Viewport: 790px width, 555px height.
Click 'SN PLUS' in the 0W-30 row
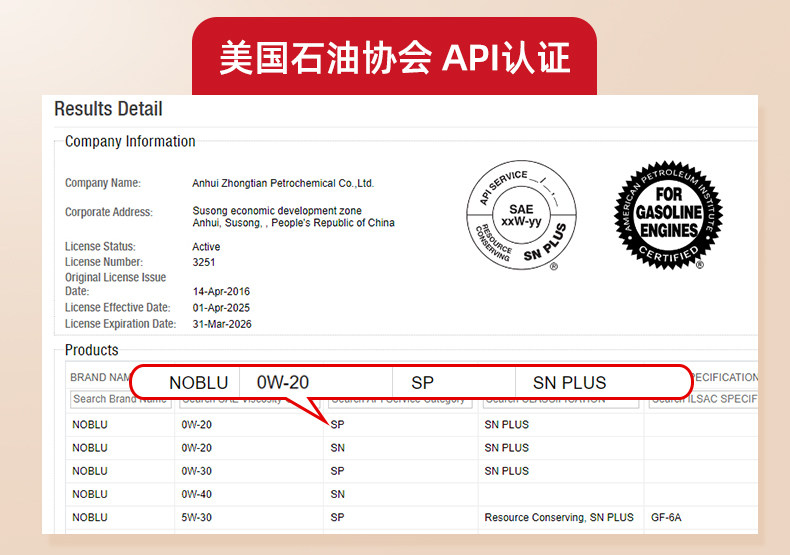(506, 471)
